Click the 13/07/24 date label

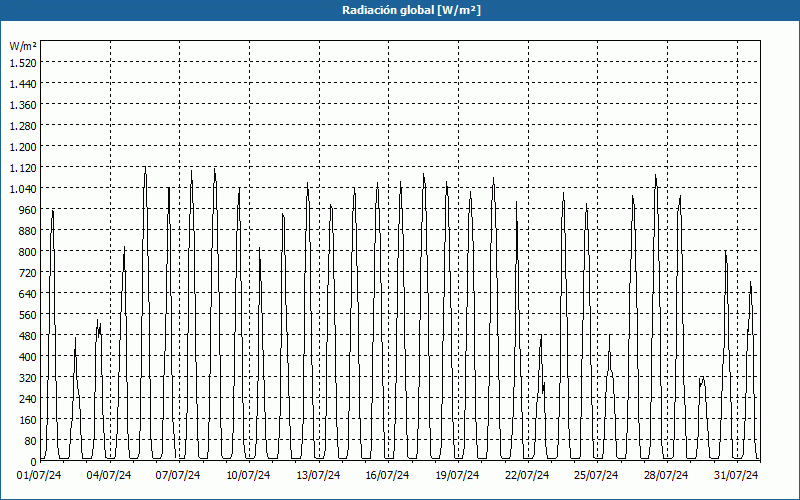[x=318, y=476]
